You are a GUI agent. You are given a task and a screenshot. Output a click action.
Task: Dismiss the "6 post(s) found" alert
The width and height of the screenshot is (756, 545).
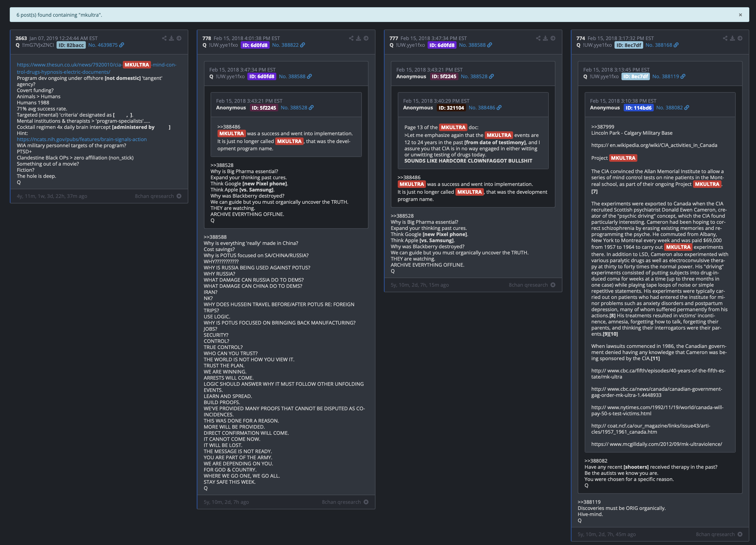(740, 15)
